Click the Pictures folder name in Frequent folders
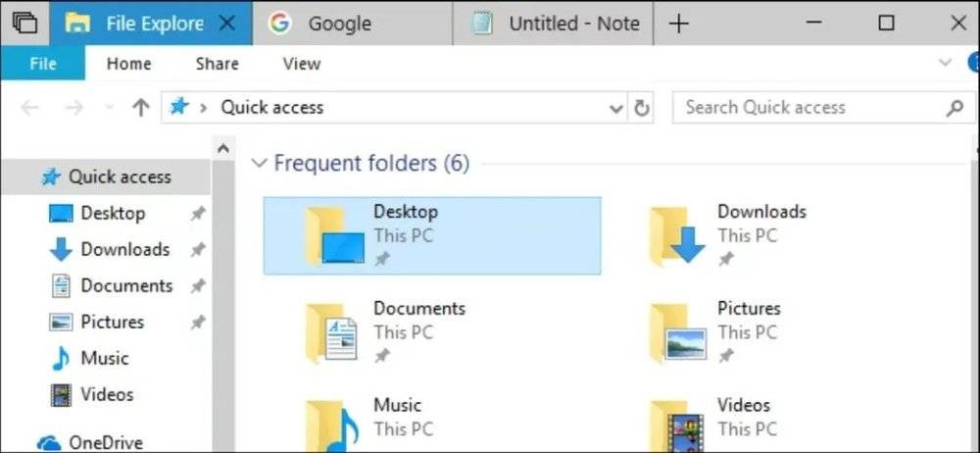 tap(749, 309)
